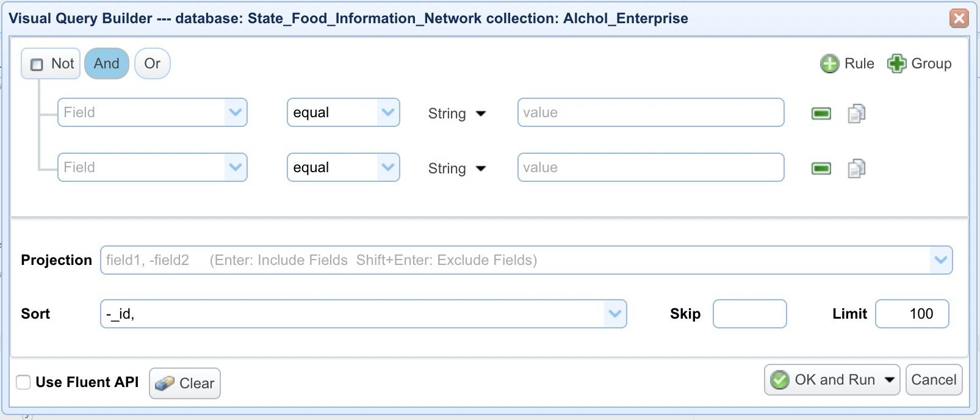980x420 pixels.
Task: Click the green plus Group icon
Action: tap(896, 63)
